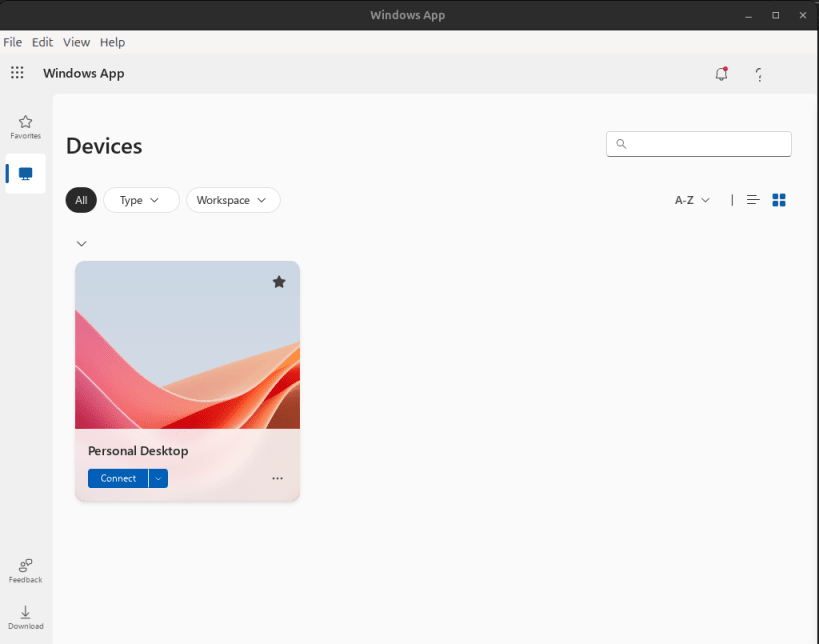Open the Help menu

pyautogui.click(x=112, y=42)
